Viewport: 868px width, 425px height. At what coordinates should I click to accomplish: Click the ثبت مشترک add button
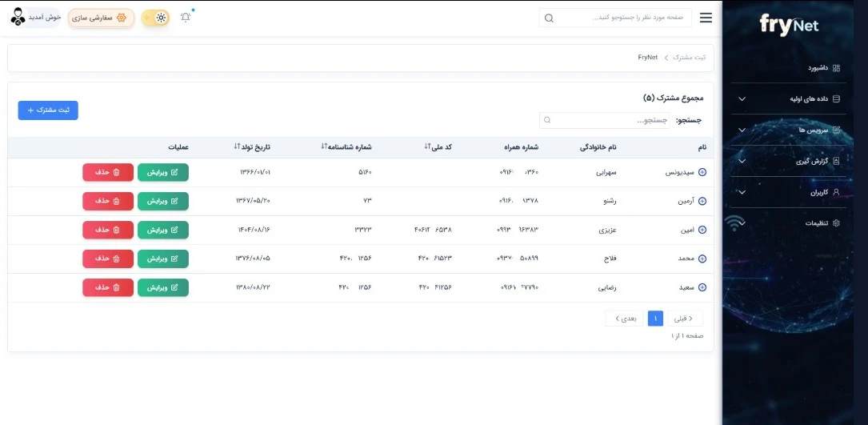click(48, 110)
